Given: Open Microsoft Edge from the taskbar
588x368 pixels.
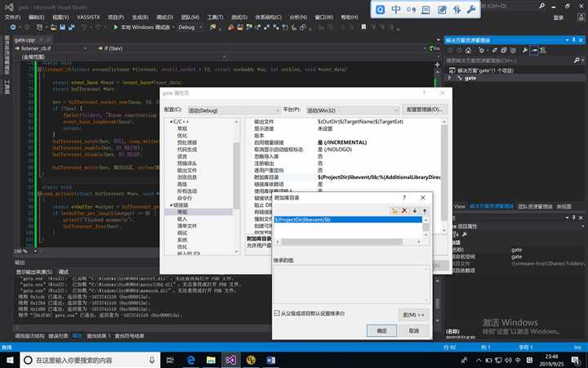Looking at the screenshot, I should (x=191, y=360).
